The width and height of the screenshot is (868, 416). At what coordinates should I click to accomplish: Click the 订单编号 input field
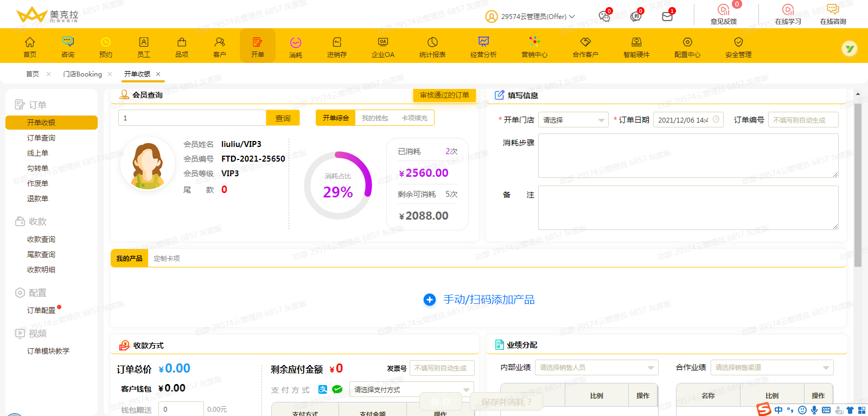pos(803,120)
